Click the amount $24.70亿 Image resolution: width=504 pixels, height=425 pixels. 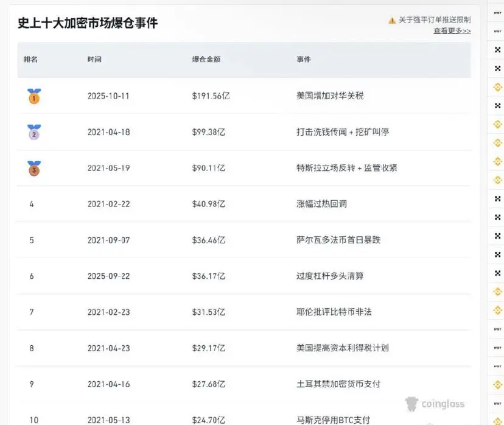(209, 420)
